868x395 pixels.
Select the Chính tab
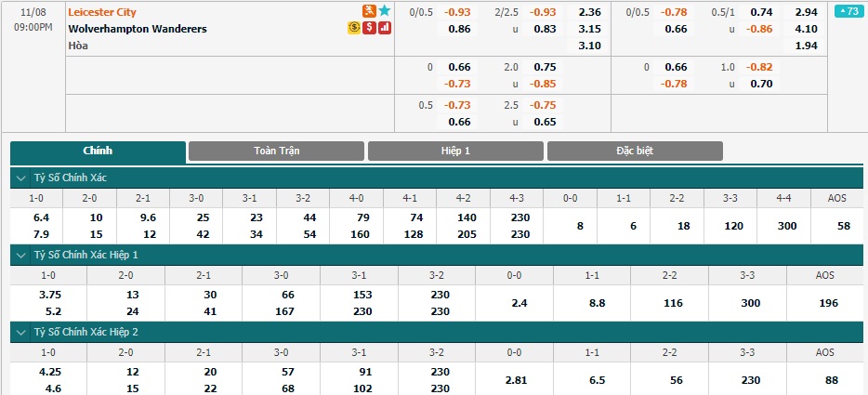[98, 151]
